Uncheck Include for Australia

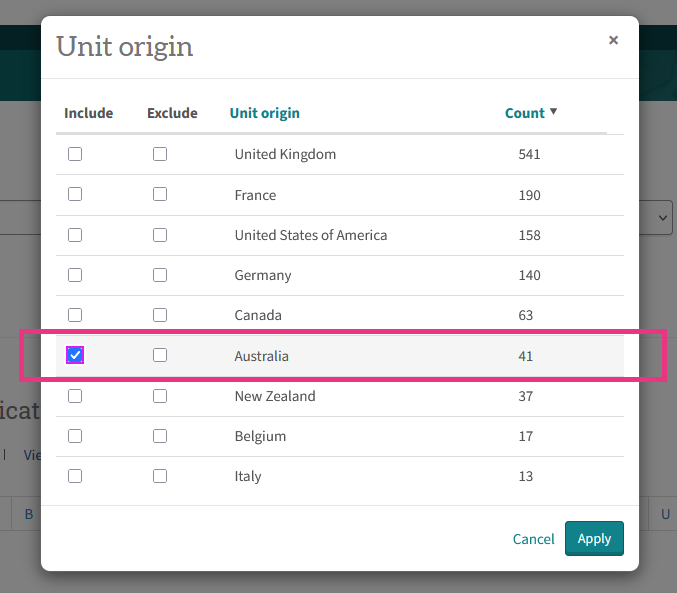[x=75, y=355]
